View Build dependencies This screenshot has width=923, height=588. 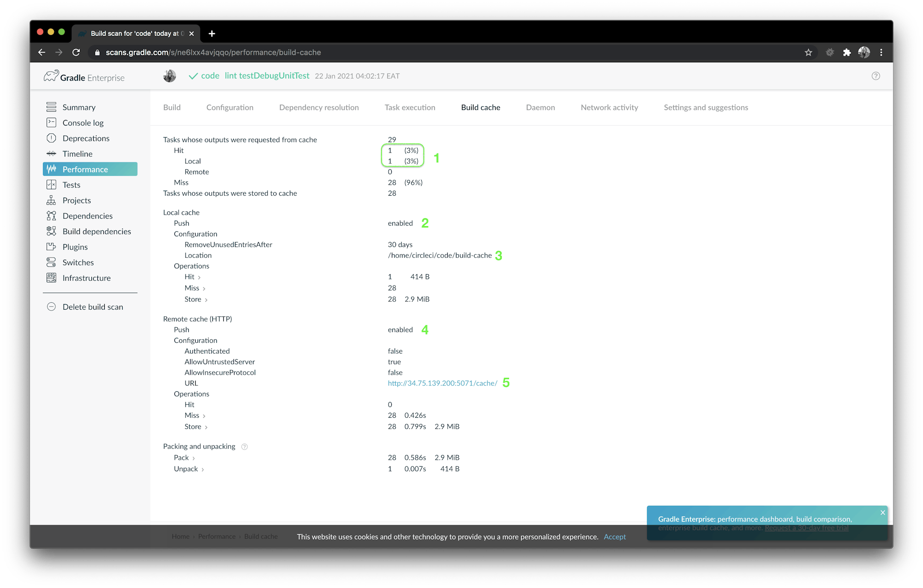pos(96,231)
